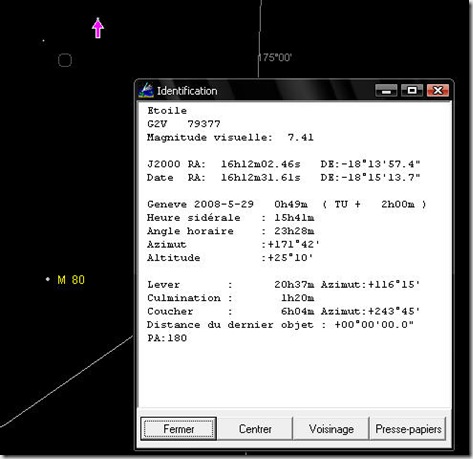Click the 'PA:180' line
The image size is (473, 459).
(167, 338)
